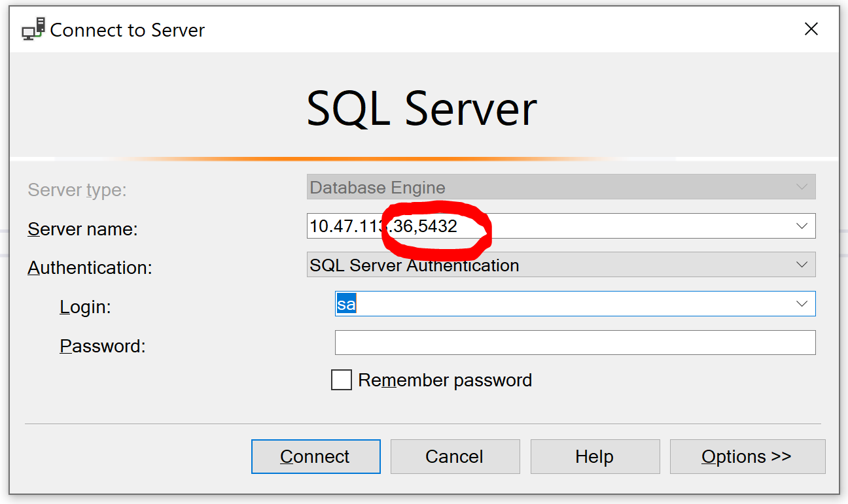Click the Connect to Server title text
848x504 pixels.
128,29
